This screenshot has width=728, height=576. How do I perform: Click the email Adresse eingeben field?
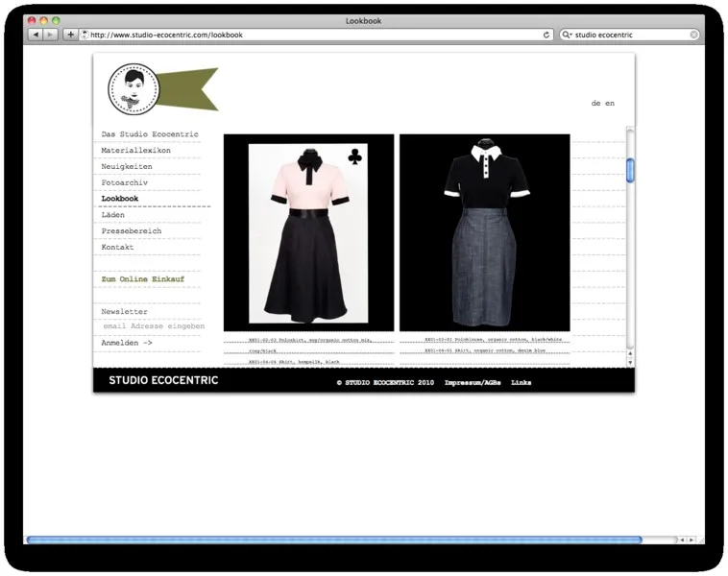tap(154, 326)
